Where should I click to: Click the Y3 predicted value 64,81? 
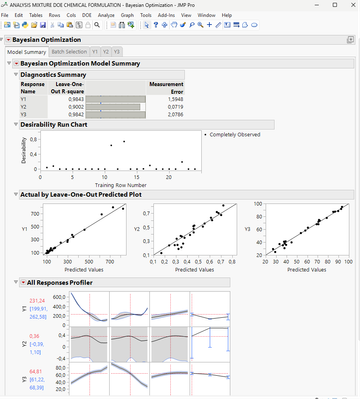[36, 371]
